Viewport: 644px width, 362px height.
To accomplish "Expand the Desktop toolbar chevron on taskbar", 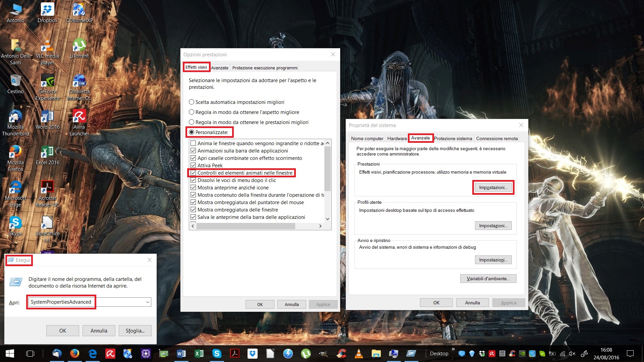I will (453, 349).
